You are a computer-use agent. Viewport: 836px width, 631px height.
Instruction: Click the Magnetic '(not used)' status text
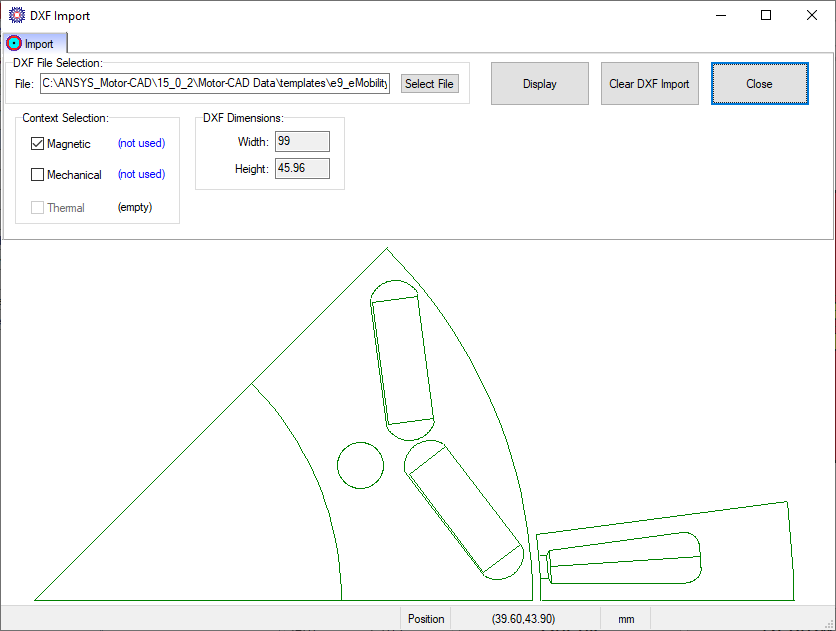click(141, 143)
